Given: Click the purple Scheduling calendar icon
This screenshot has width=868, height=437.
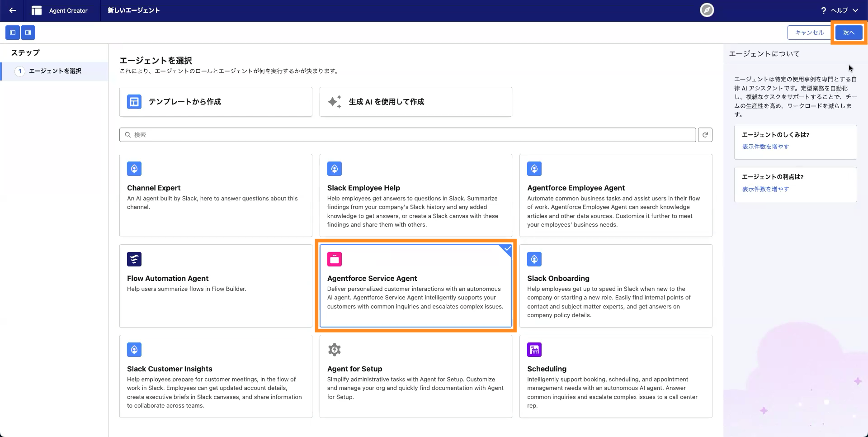Looking at the screenshot, I should coord(534,350).
